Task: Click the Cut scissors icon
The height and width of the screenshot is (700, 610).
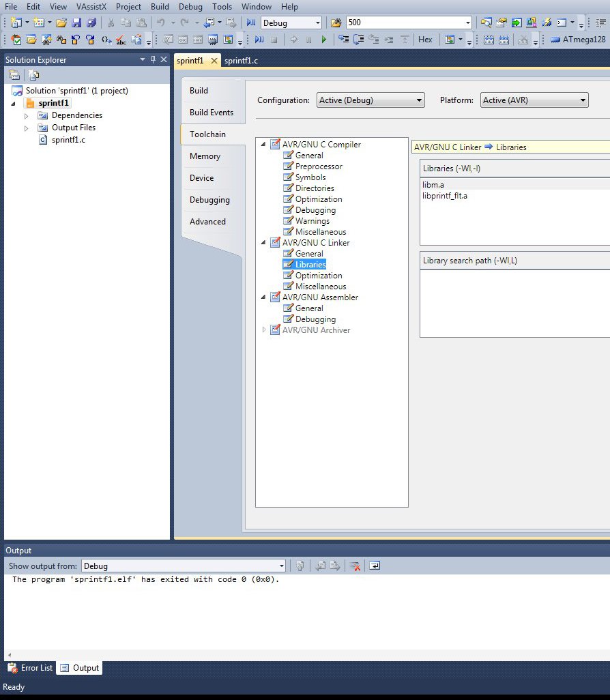Action: (111, 23)
